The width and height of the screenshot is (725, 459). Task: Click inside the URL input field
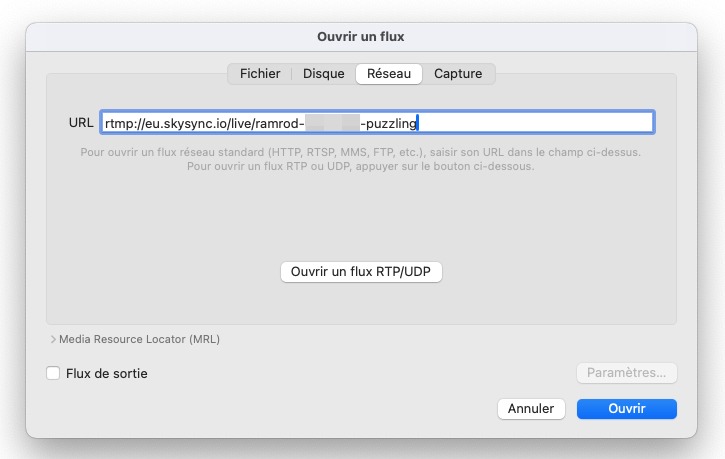click(x=377, y=122)
